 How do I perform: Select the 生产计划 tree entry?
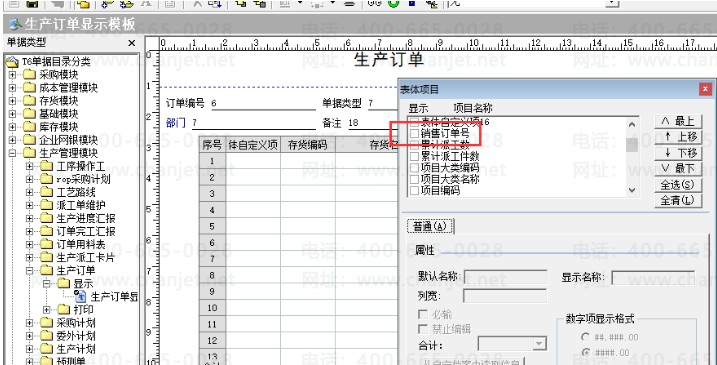click(76, 349)
